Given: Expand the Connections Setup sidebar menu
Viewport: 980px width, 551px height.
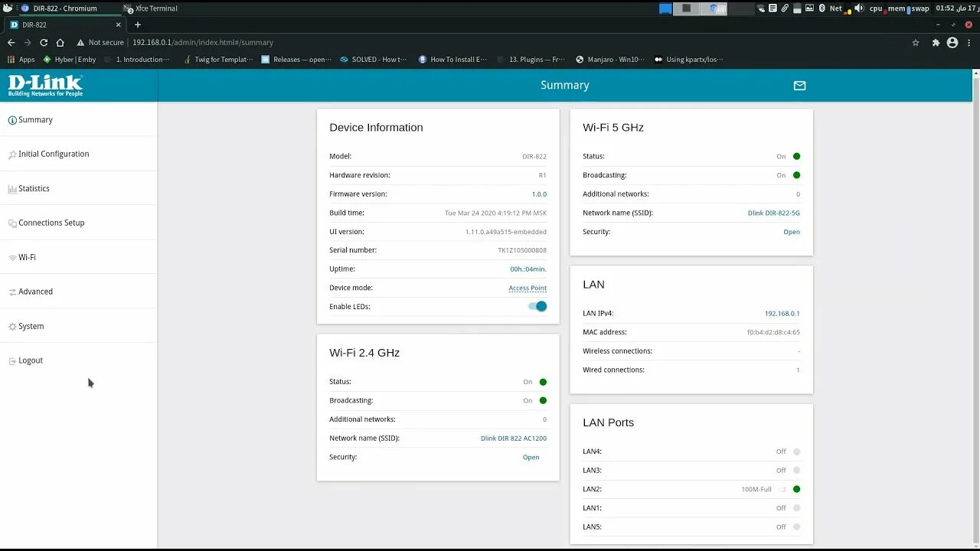Looking at the screenshot, I should [x=78, y=223].
